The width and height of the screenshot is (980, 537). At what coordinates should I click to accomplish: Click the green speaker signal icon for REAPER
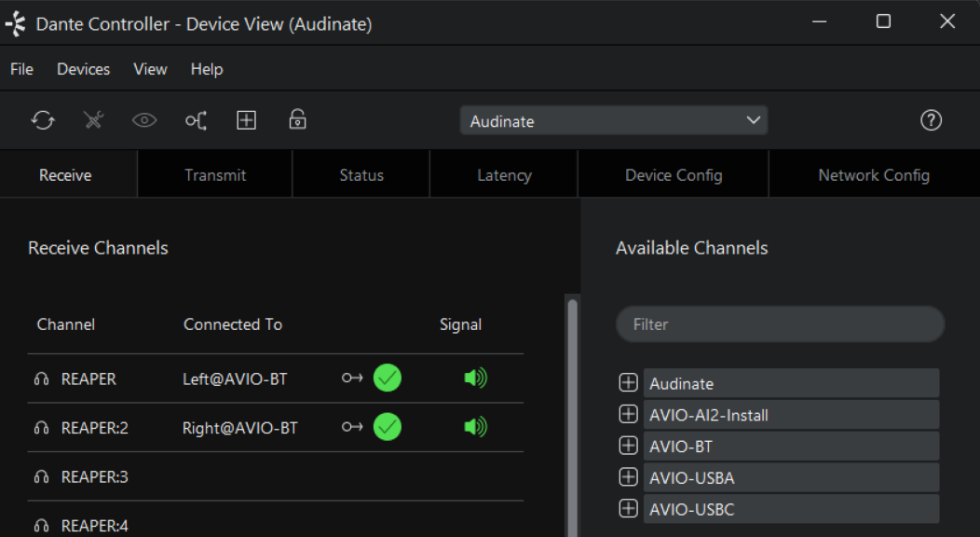476,378
